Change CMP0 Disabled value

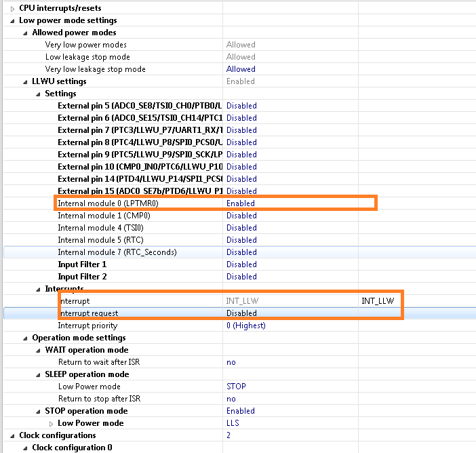[x=241, y=215]
